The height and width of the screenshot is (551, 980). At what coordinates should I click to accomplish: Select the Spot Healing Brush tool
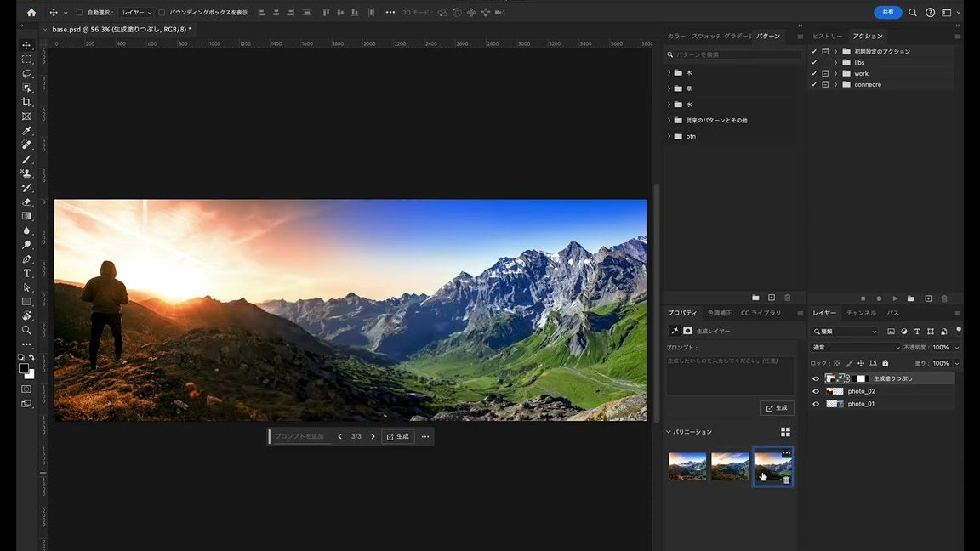(26, 145)
